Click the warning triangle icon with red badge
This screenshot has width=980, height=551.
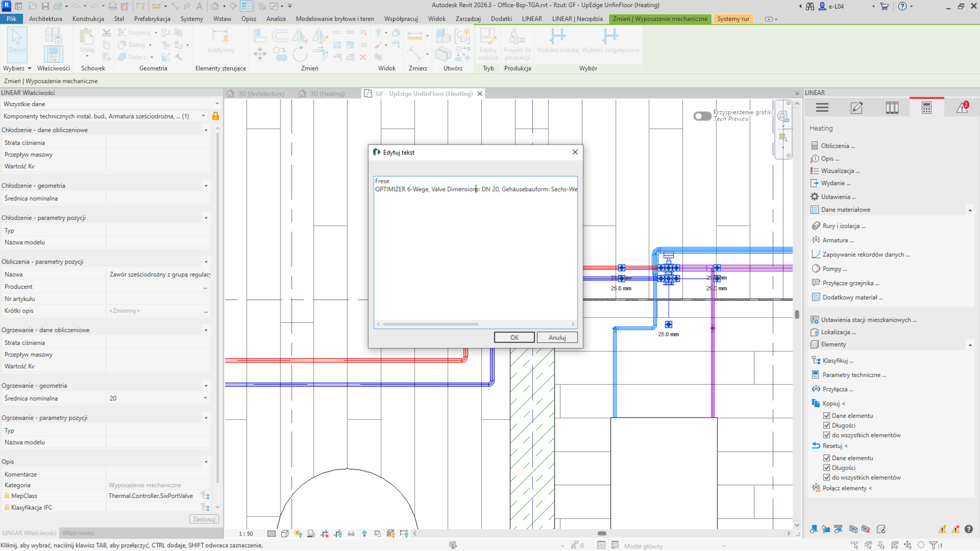(962, 108)
